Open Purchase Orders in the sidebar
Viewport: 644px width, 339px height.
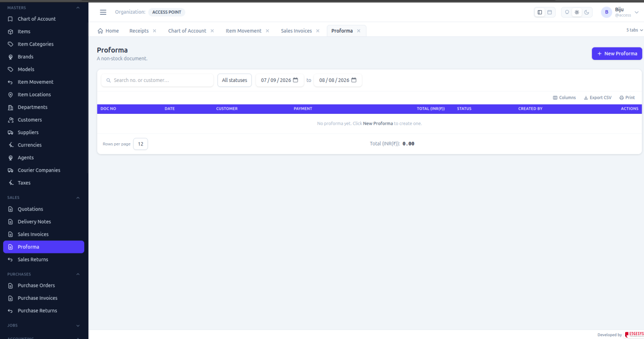coord(44,286)
